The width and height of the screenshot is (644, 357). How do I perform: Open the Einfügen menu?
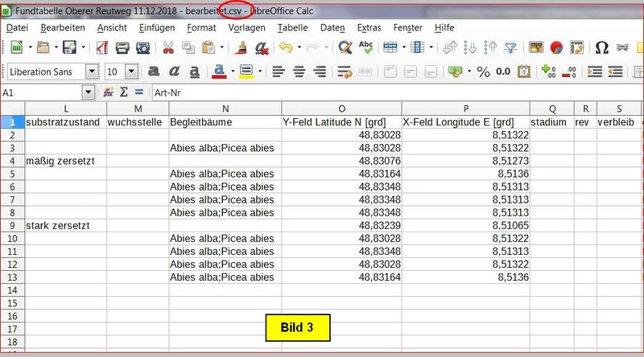click(157, 27)
